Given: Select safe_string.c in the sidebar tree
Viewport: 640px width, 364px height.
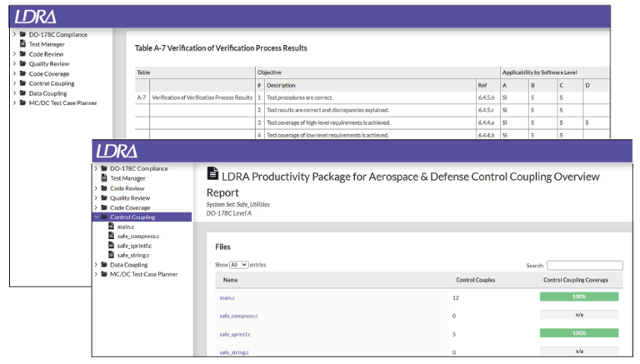Looking at the screenshot, I should click(x=133, y=255).
